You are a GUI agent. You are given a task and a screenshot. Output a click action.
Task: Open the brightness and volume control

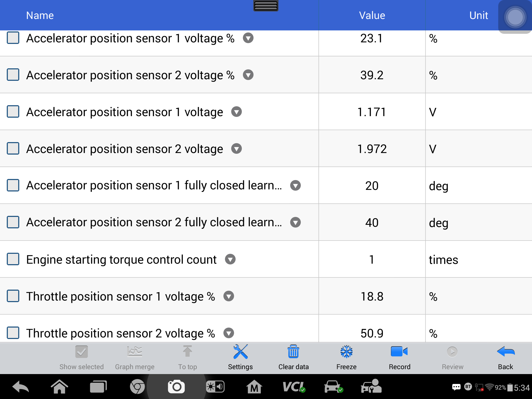click(x=215, y=387)
